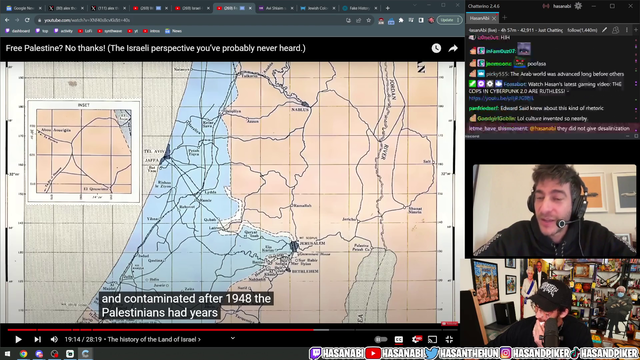This screenshot has width=640, height=360.
Task: Switch to the Jewish Colo... tab
Action: (x=318, y=8)
